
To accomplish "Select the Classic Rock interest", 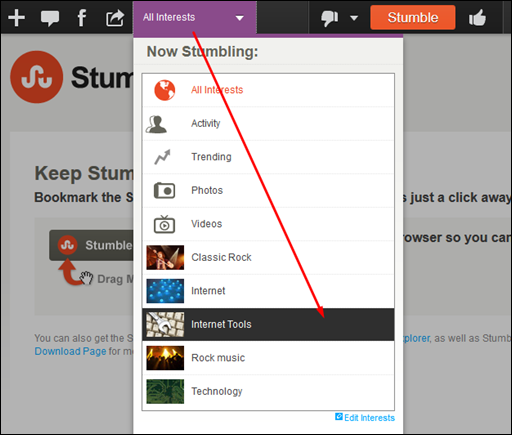I will click(268, 258).
